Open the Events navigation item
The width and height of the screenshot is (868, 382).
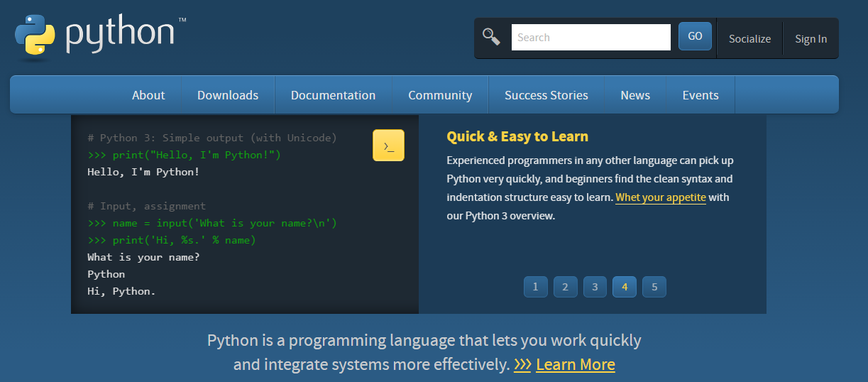701,95
